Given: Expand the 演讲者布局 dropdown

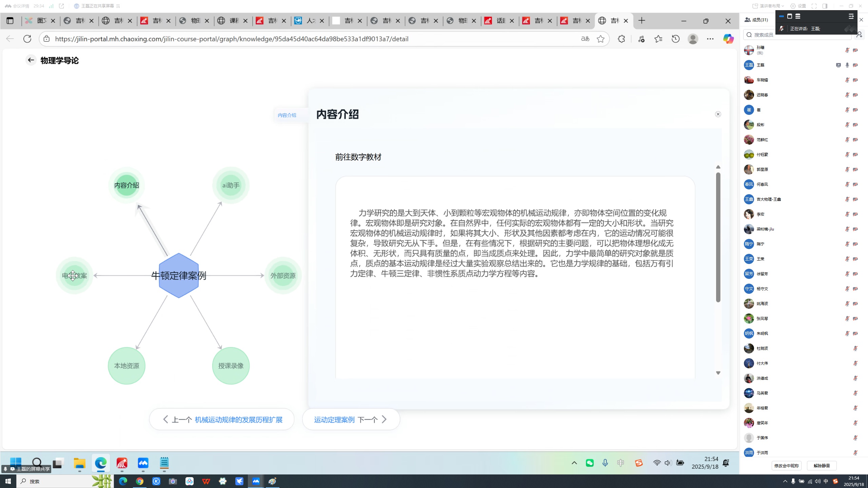Looking at the screenshot, I should (x=769, y=6).
